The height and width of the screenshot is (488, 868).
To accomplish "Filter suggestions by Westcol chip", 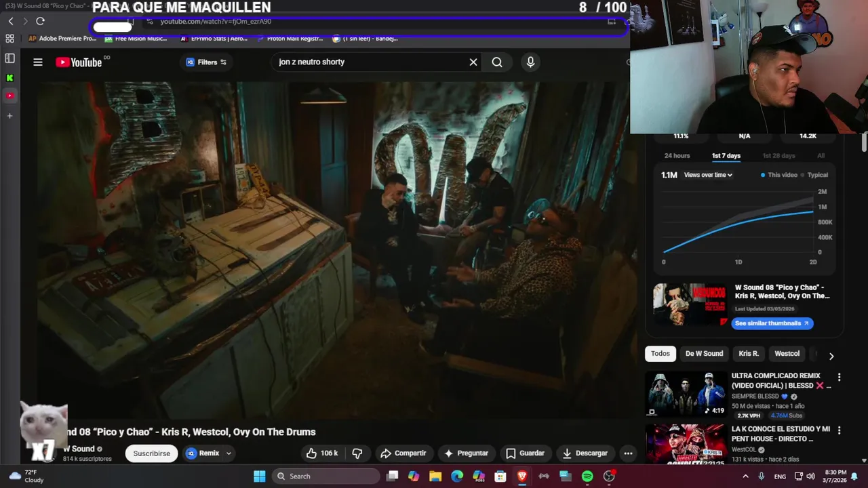I will point(787,354).
